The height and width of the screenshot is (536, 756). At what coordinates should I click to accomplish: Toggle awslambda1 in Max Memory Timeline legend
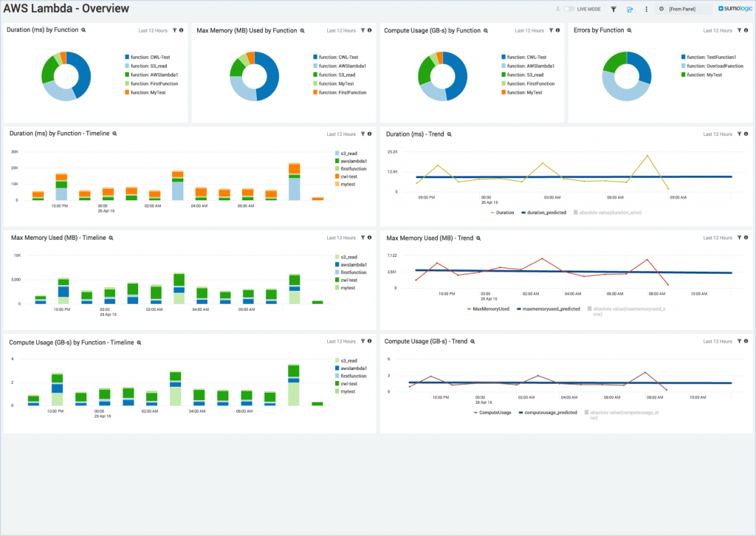coord(351,264)
